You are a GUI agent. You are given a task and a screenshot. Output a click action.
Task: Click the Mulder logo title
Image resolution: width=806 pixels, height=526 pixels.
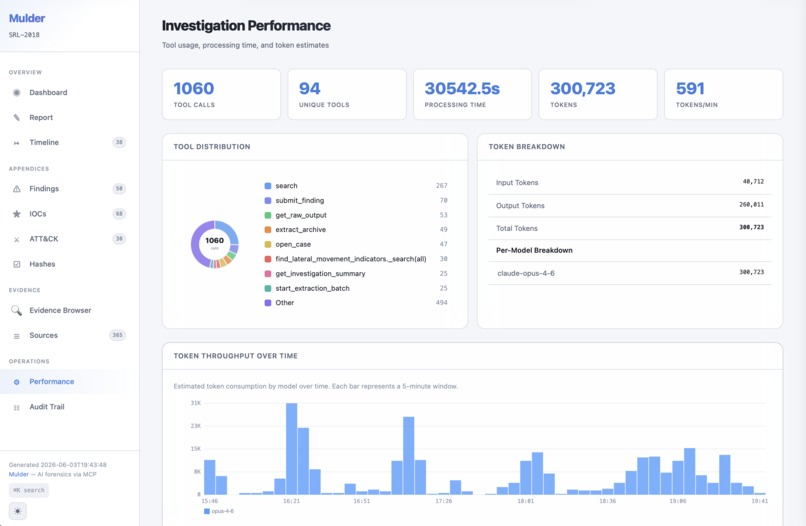[27, 18]
